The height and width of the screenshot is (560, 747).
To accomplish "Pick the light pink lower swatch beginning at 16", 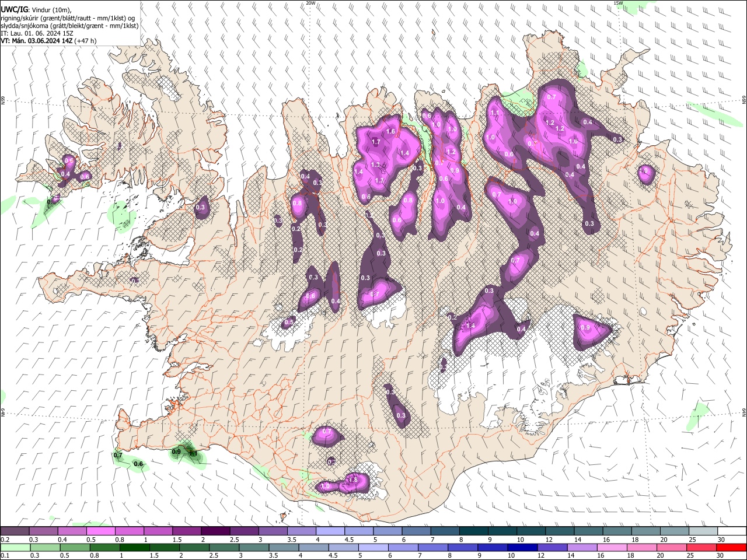I will coord(611,547).
